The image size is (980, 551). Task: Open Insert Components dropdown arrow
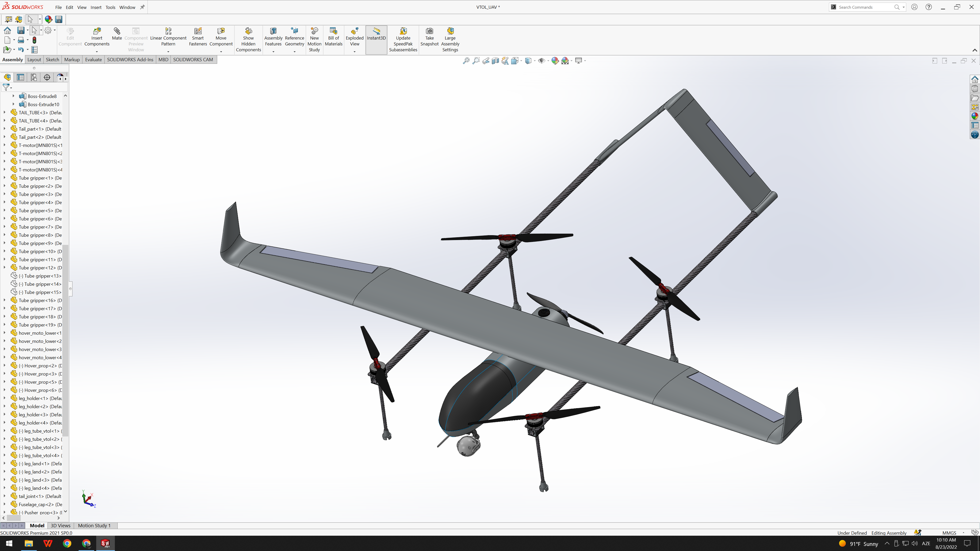pos(97,51)
